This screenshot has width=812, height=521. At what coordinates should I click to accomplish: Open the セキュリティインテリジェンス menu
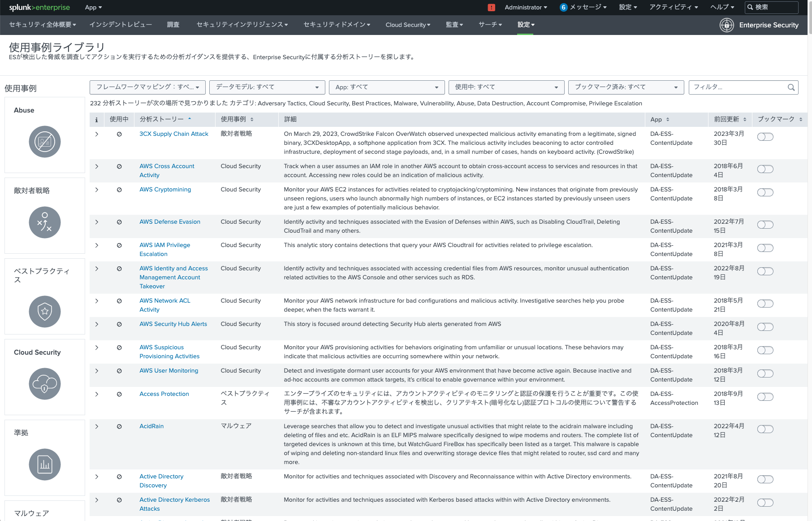pos(242,25)
